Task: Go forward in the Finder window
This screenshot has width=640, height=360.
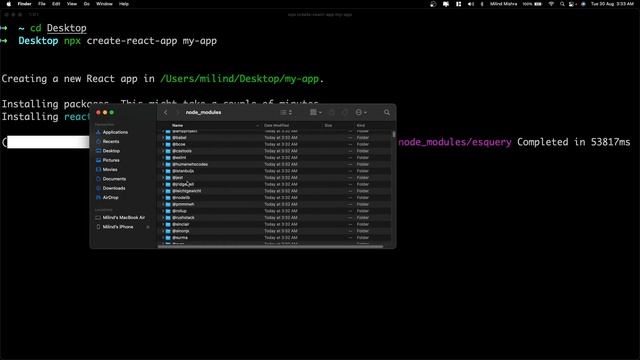Action: [177, 112]
